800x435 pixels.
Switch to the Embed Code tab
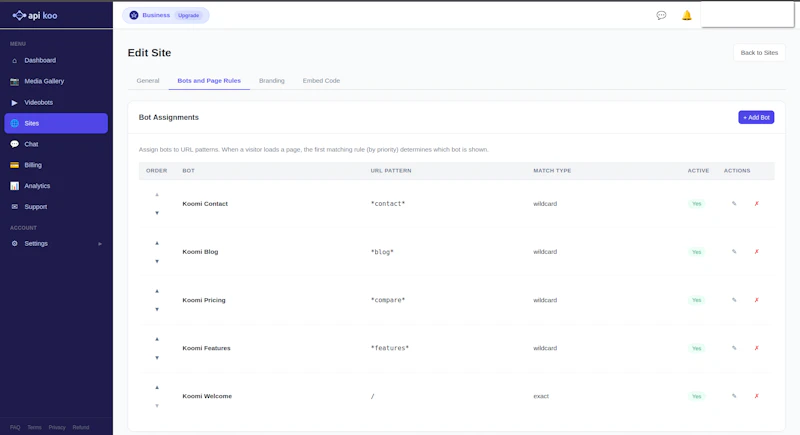coord(321,81)
